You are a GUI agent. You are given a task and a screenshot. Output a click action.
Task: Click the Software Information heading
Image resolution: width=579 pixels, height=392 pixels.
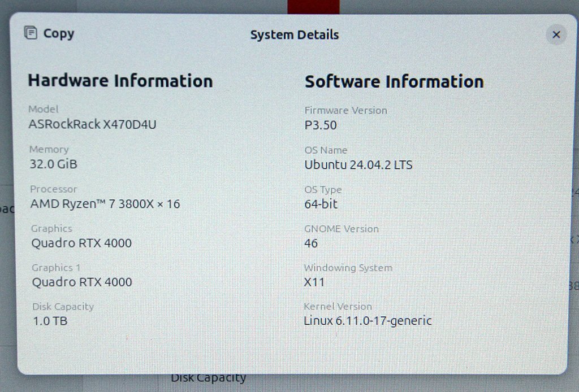(394, 81)
